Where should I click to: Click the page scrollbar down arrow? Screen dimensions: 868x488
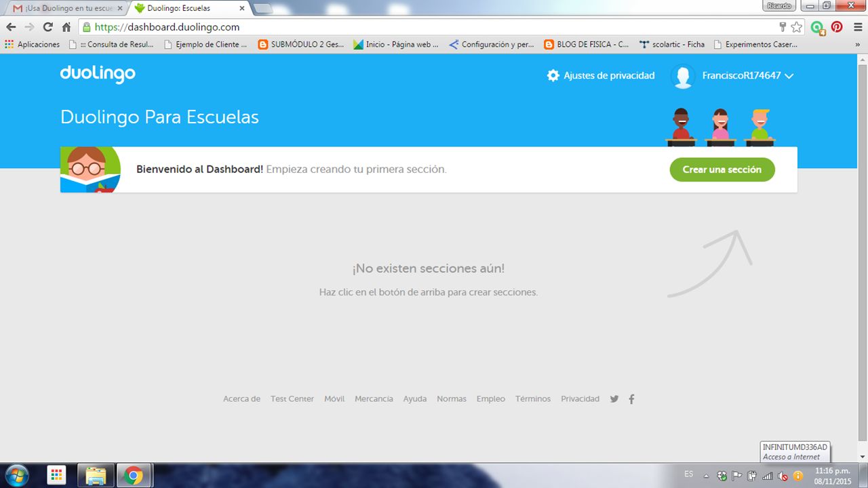(x=862, y=457)
